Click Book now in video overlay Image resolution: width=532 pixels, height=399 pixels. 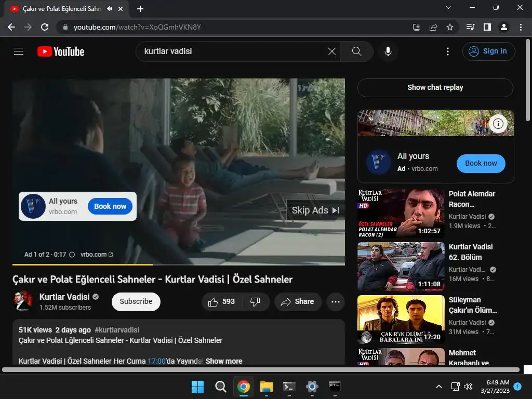click(110, 206)
